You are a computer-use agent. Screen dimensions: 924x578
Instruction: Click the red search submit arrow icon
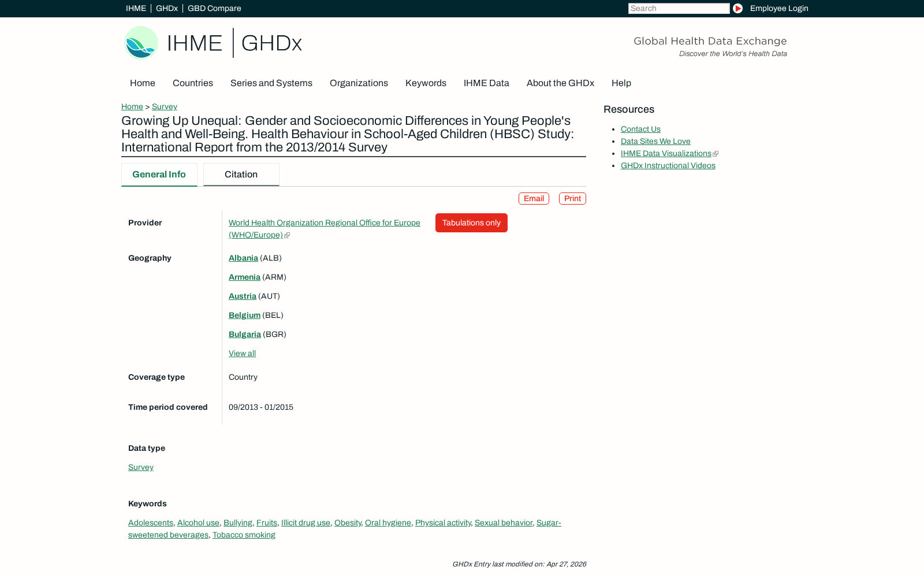(737, 8)
